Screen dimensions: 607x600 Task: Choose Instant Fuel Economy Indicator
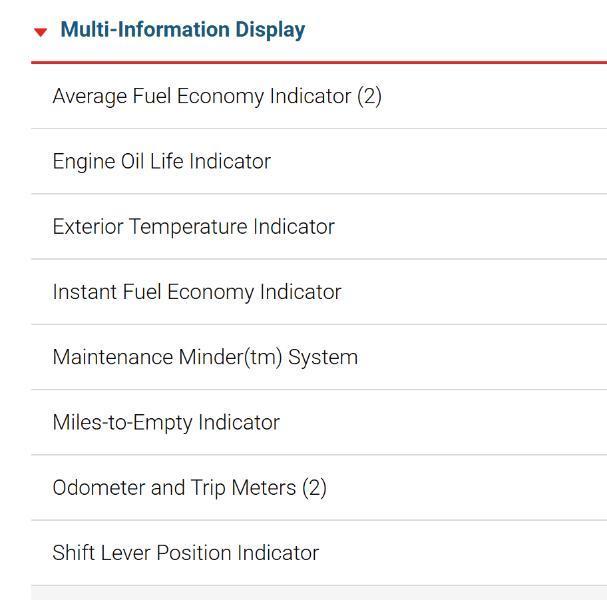click(x=196, y=292)
